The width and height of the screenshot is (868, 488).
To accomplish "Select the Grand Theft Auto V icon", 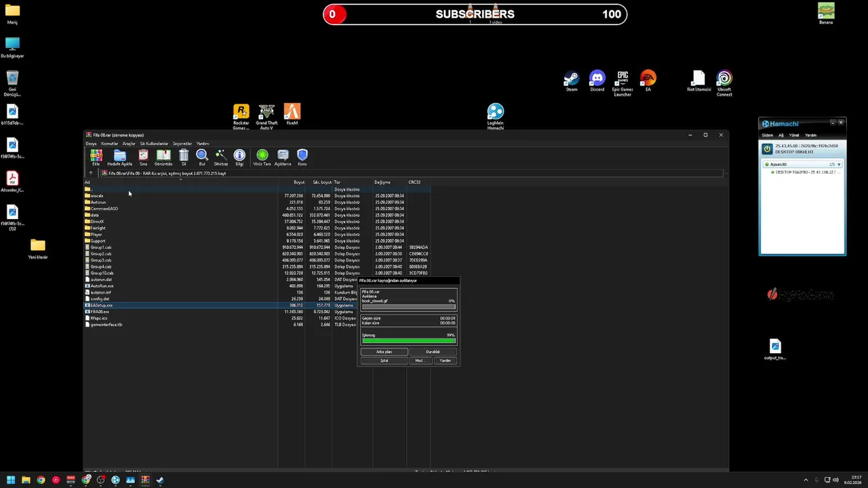I will pos(267,117).
